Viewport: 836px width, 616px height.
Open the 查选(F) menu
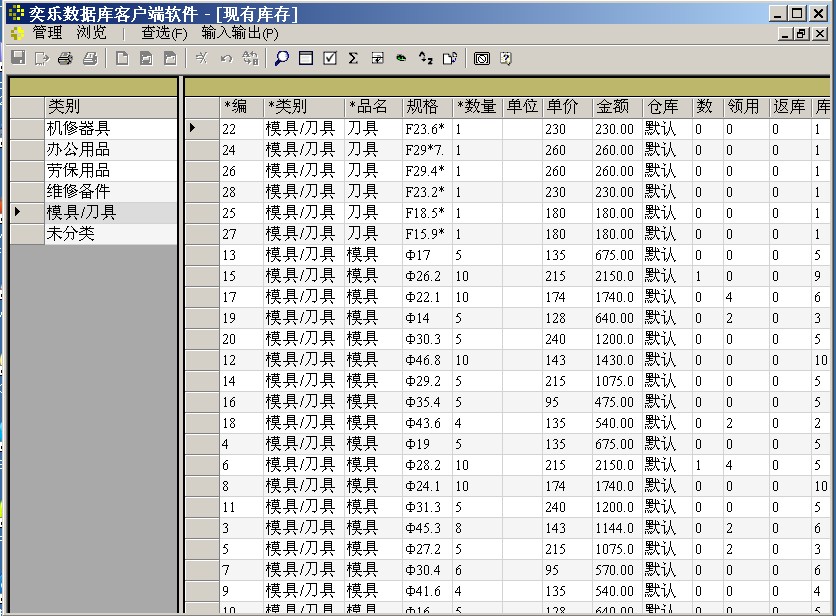(x=164, y=33)
